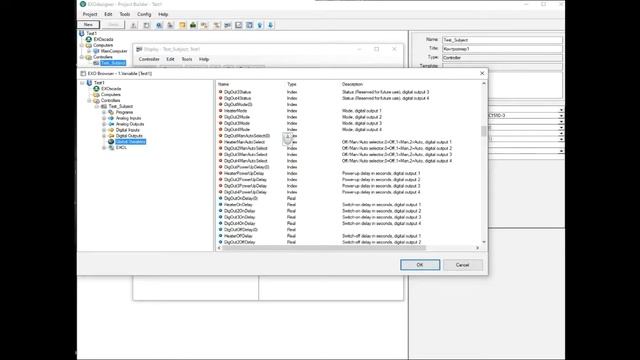This screenshot has height=360, width=640.
Task: Click the globe icon of the highlighted tree node
Action: pyautogui.click(x=111, y=142)
